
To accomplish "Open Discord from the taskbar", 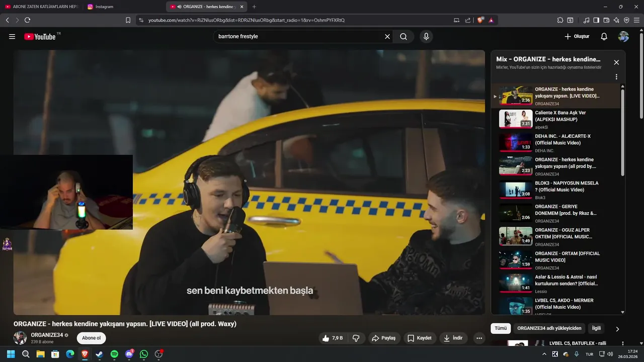I will coord(129,354).
